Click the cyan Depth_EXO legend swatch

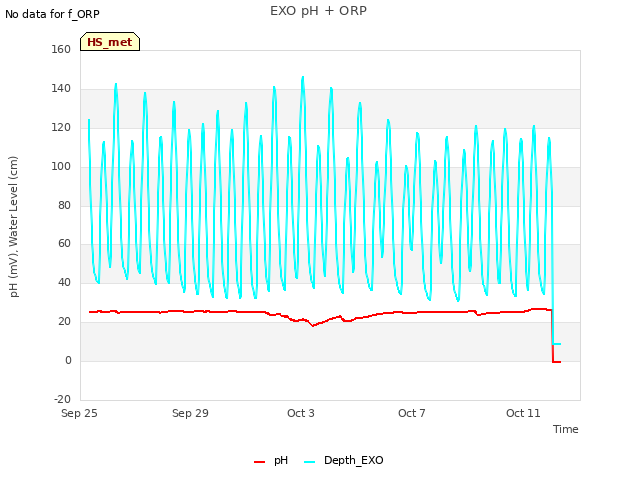click(x=309, y=462)
